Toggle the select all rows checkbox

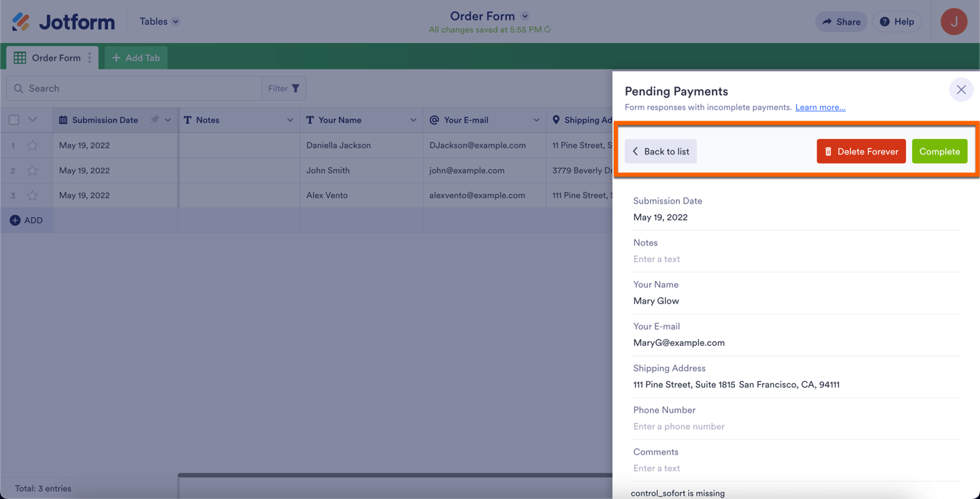tap(14, 120)
